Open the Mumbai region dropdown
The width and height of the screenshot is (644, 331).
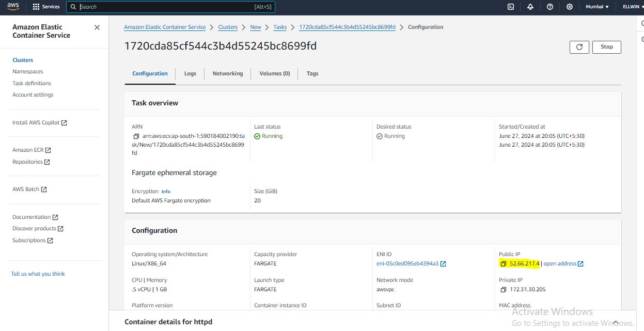597,7
